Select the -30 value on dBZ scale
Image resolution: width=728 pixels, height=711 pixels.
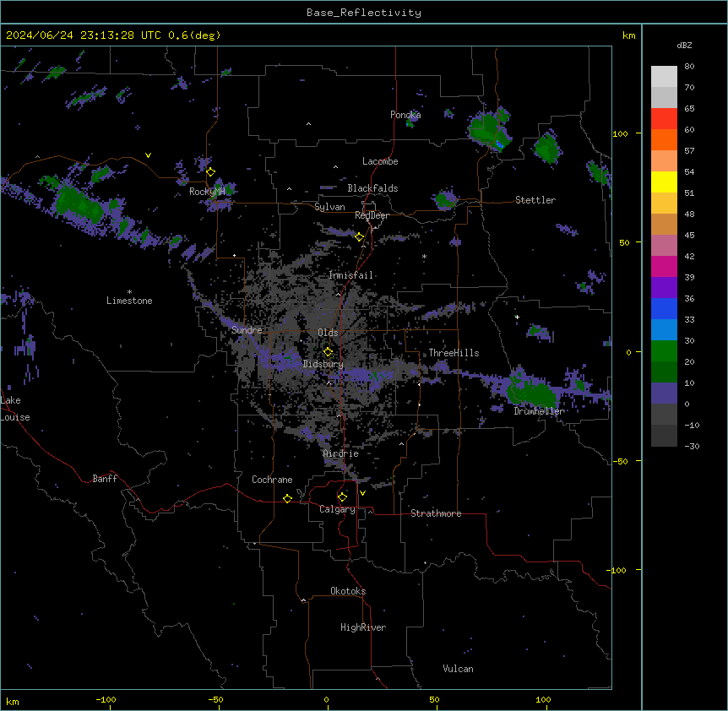click(x=692, y=447)
